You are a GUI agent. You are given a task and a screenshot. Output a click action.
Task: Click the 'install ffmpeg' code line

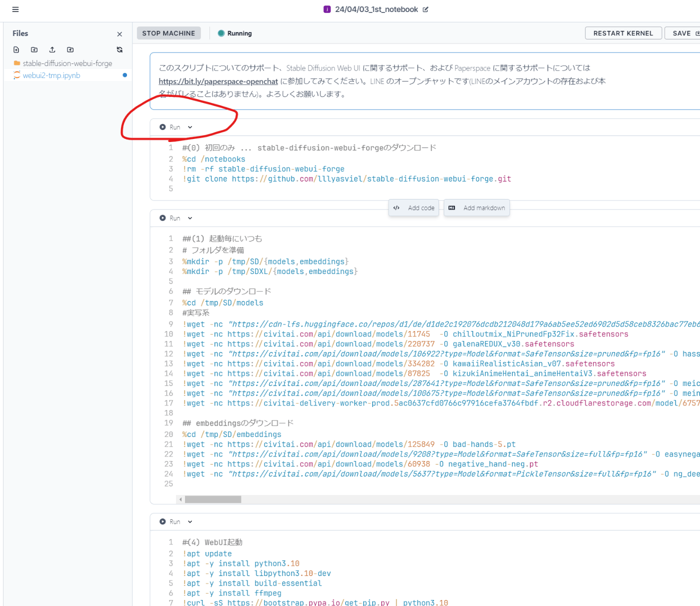coord(231,593)
